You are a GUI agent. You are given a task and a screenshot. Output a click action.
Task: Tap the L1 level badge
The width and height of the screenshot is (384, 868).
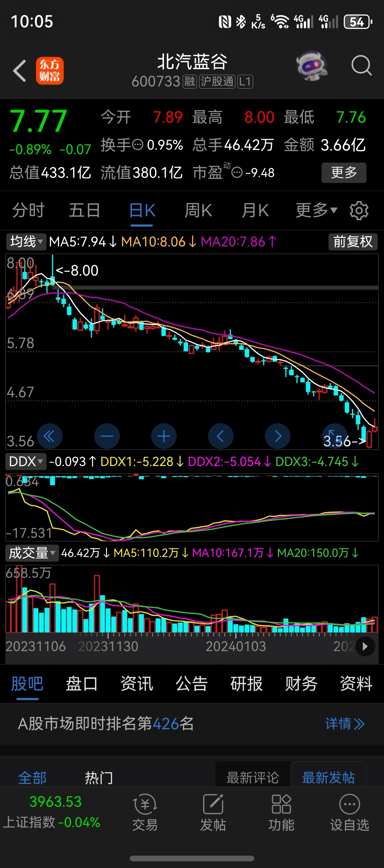point(245,81)
